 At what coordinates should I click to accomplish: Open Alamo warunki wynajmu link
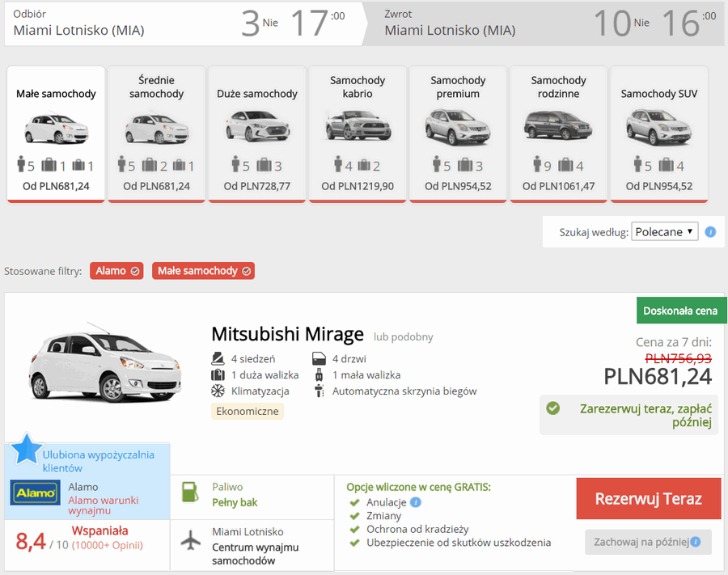103,505
